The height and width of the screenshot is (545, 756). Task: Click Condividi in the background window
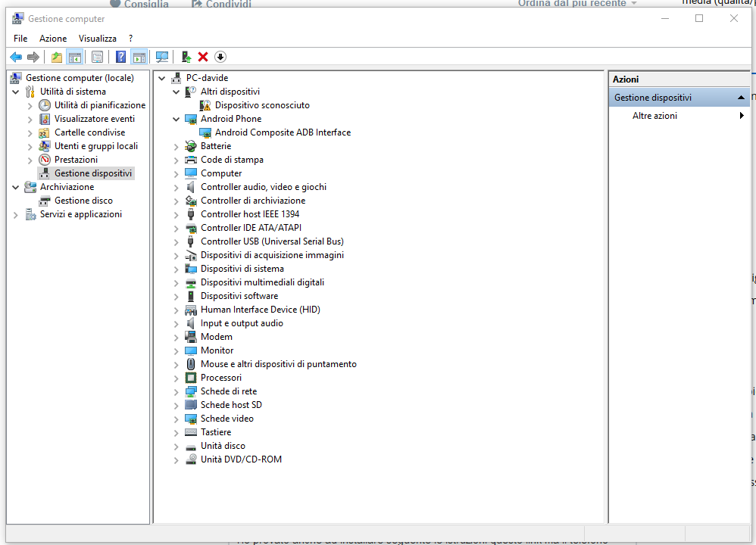coord(222,3)
